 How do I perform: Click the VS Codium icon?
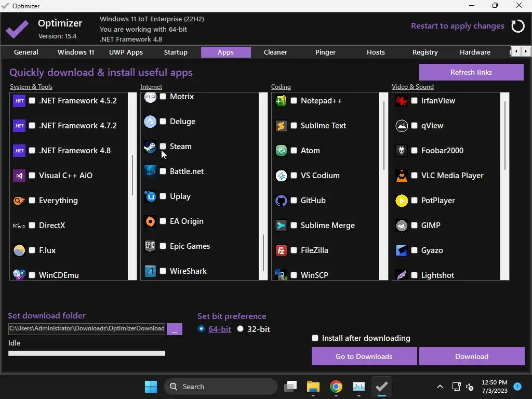click(281, 176)
